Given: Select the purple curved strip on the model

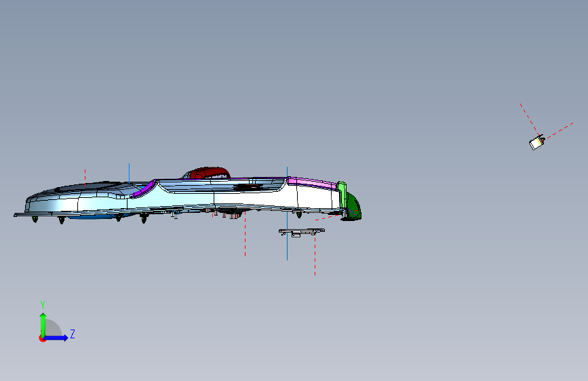Looking at the screenshot, I should coord(143,189).
